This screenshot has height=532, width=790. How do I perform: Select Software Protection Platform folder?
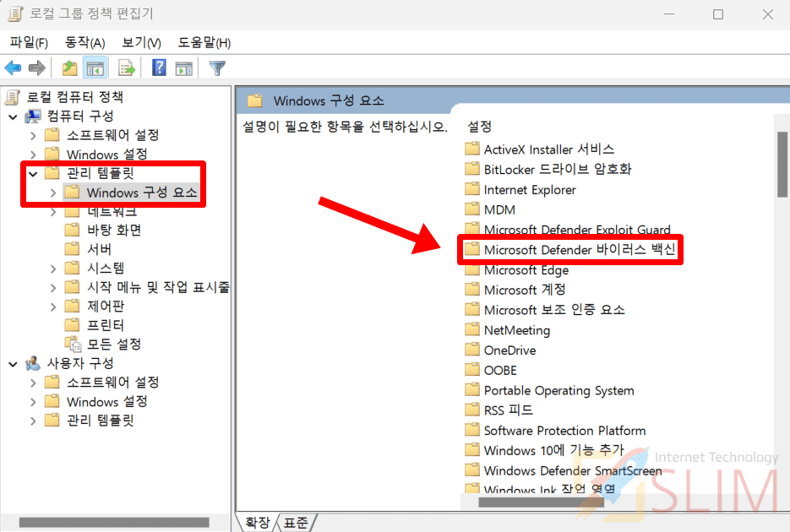tap(564, 431)
